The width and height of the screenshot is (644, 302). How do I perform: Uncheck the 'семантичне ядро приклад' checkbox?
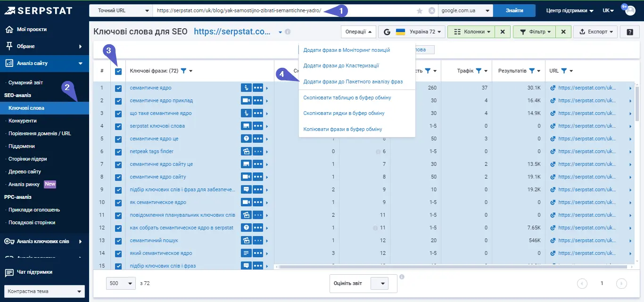click(x=118, y=101)
